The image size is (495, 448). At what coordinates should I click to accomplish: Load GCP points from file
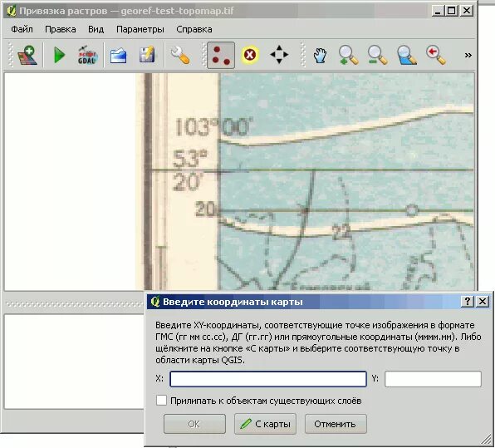[118, 56]
